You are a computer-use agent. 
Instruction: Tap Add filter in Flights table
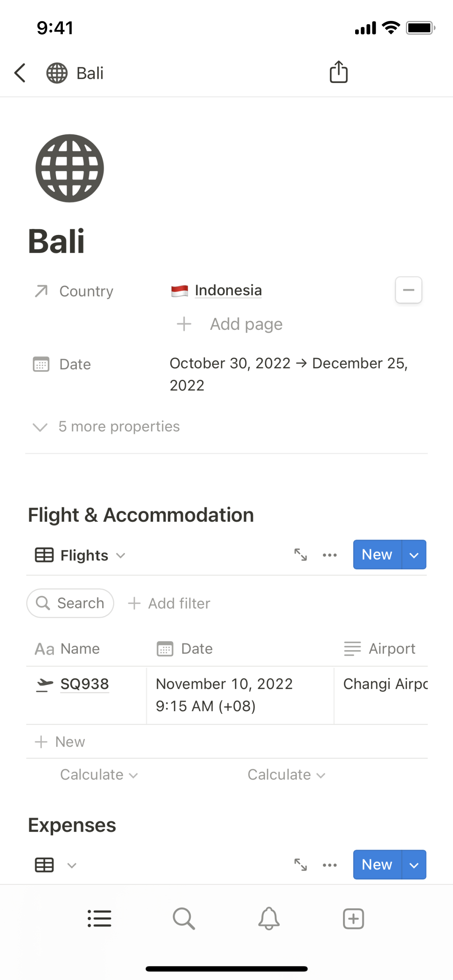coord(169,603)
